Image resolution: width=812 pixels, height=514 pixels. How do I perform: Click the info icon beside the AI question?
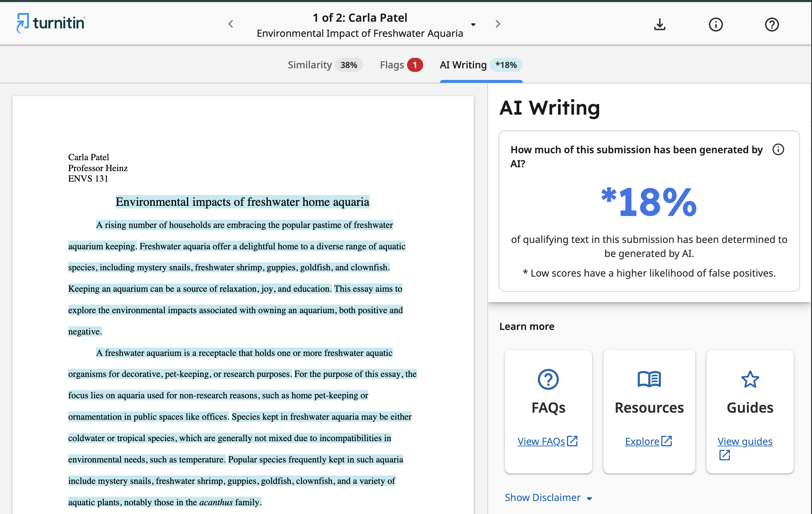tap(778, 149)
